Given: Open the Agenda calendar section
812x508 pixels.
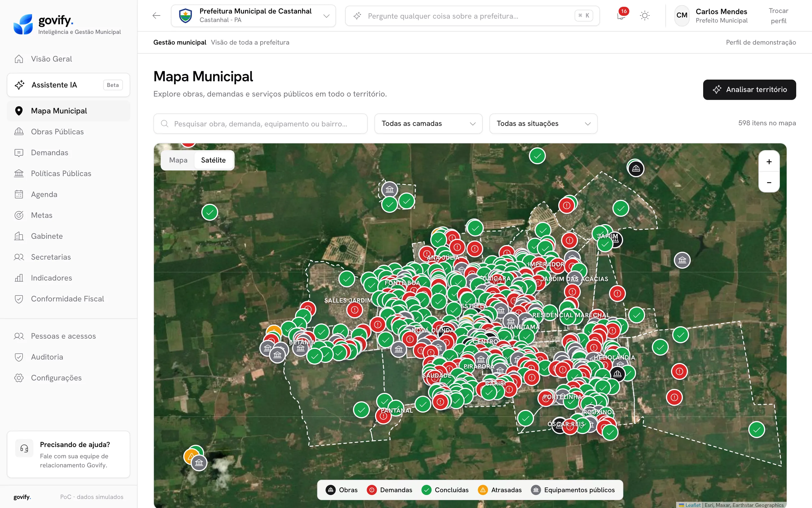Looking at the screenshot, I should (x=69, y=194).
